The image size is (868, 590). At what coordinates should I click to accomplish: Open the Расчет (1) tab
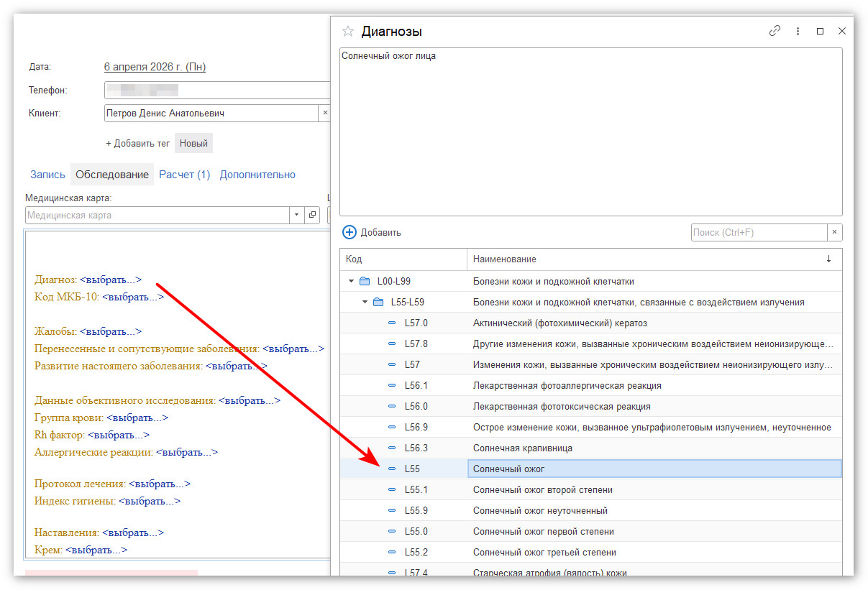click(185, 175)
